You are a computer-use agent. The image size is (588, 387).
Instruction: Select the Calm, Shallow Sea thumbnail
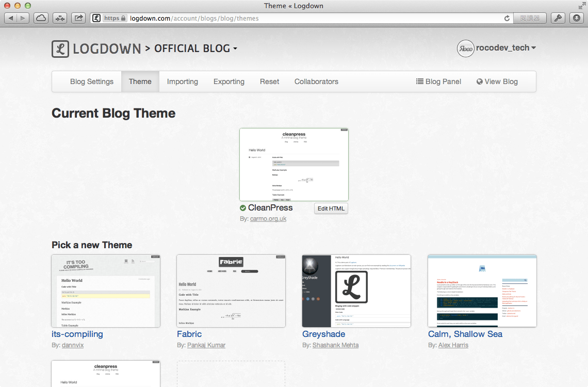(482, 291)
